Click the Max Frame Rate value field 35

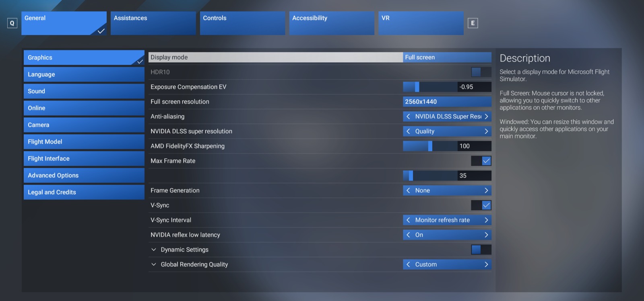(x=475, y=176)
